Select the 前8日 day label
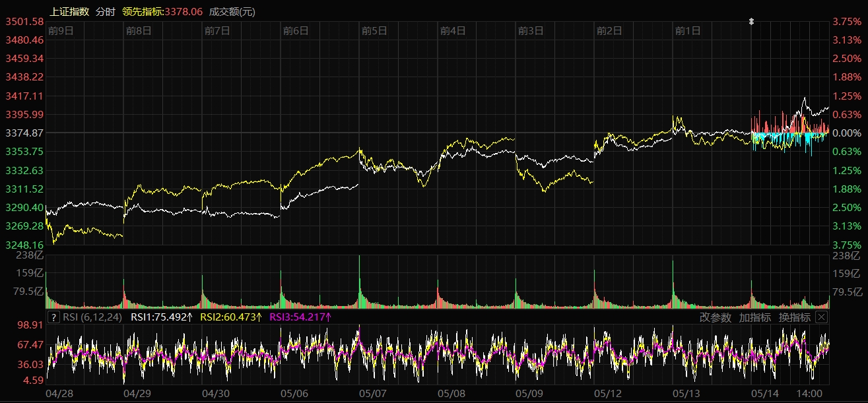This screenshot has width=868, height=403. point(139,30)
